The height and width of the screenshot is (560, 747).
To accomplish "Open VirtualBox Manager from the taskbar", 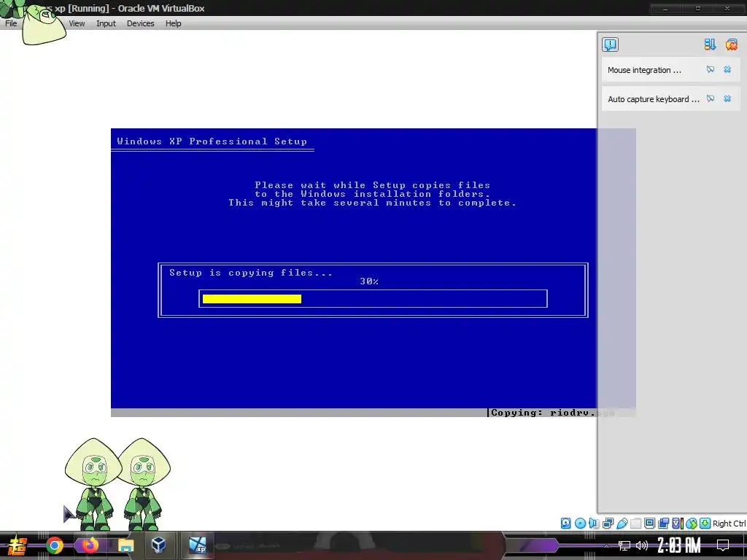I will click(x=158, y=545).
